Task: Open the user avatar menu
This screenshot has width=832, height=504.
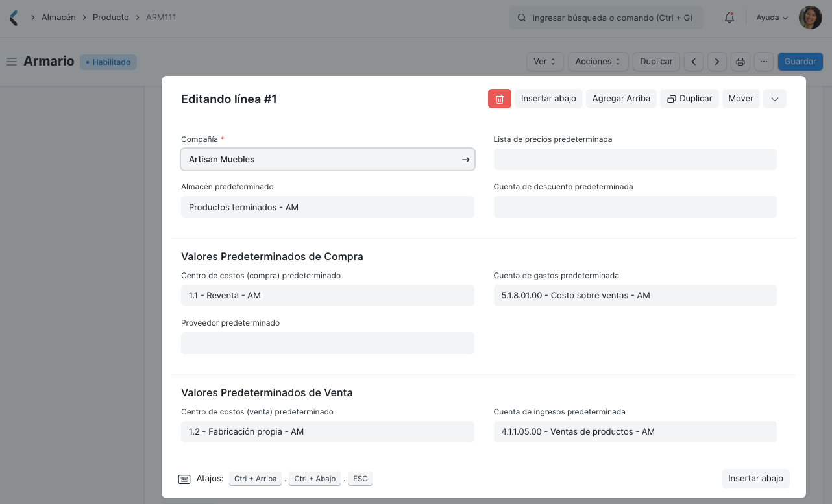Action: point(811,18)
